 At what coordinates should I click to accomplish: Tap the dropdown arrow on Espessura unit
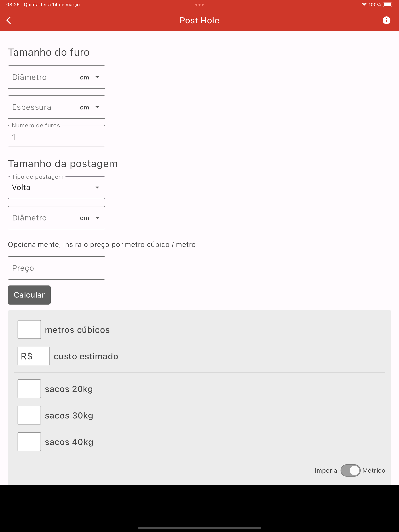pos(97,107)
